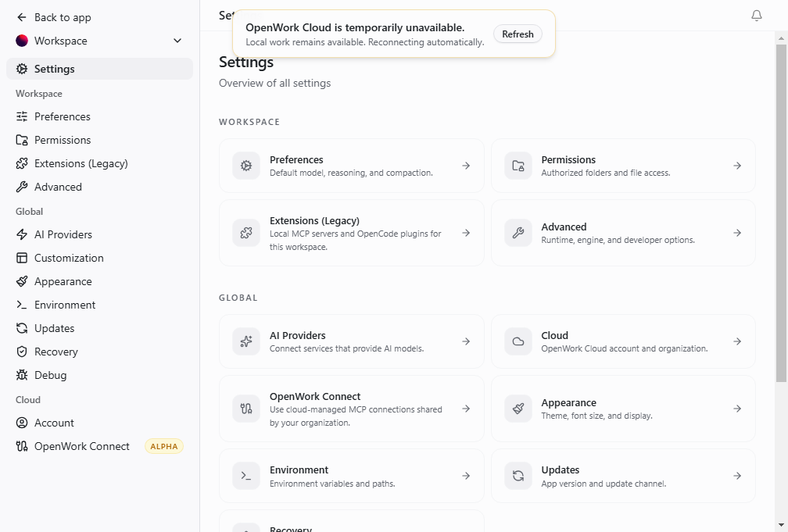
Task: Open Customization label in the sidebar
Action: pyautogui.click(x=69, y=258)
